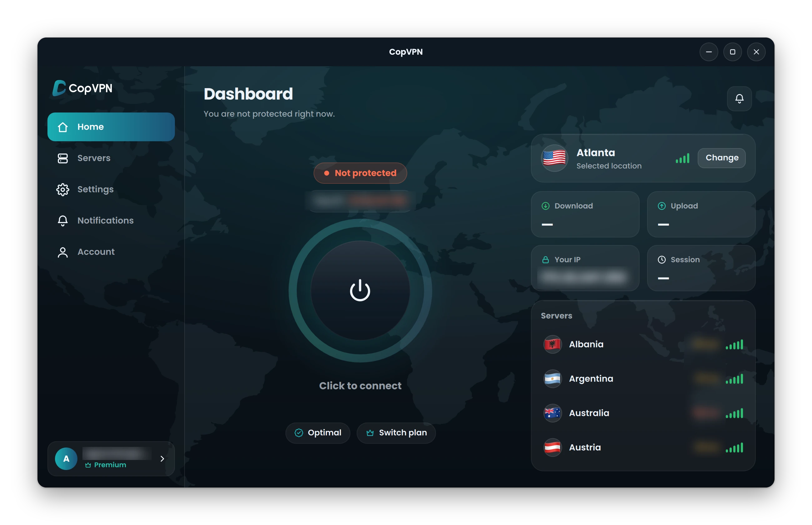
Task: Click the Austria signal strength indicator
Action: coord(734,447)
